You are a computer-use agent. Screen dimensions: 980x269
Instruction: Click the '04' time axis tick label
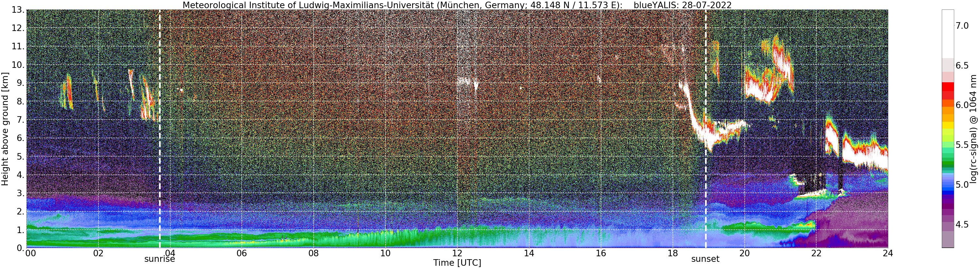pos(170,253)
